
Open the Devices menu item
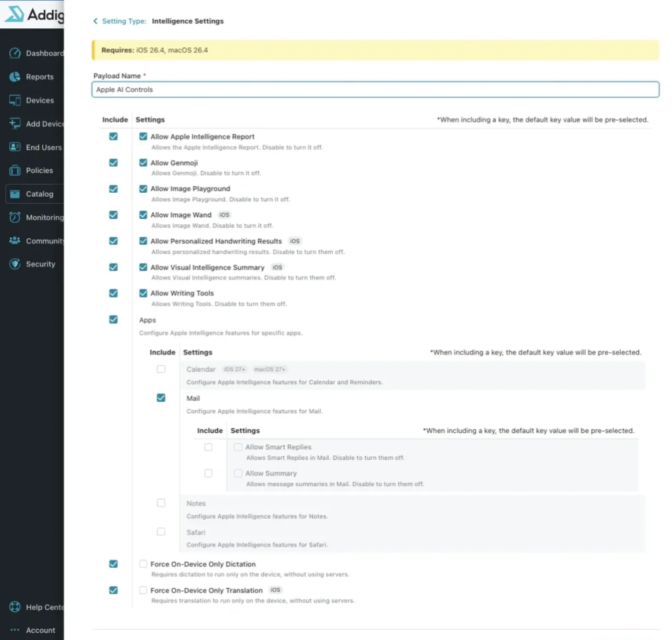pyautogui.click(x=40, y=100)
